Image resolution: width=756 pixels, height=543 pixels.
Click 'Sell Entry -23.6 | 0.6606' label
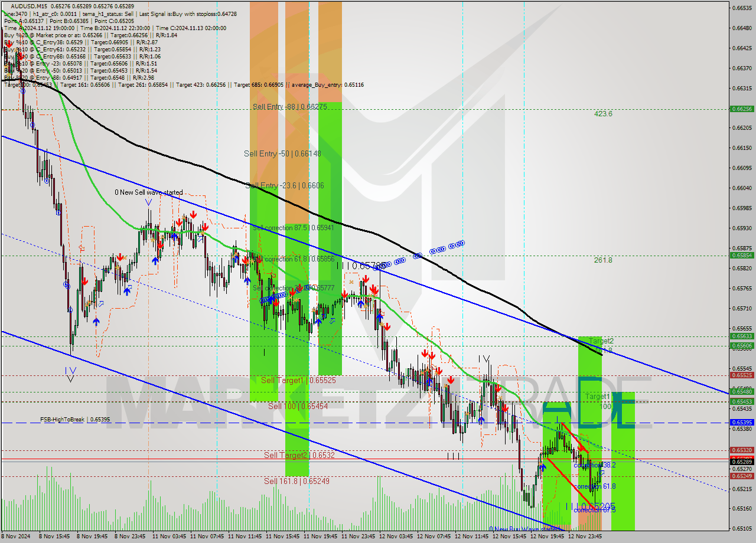point(285,185)
